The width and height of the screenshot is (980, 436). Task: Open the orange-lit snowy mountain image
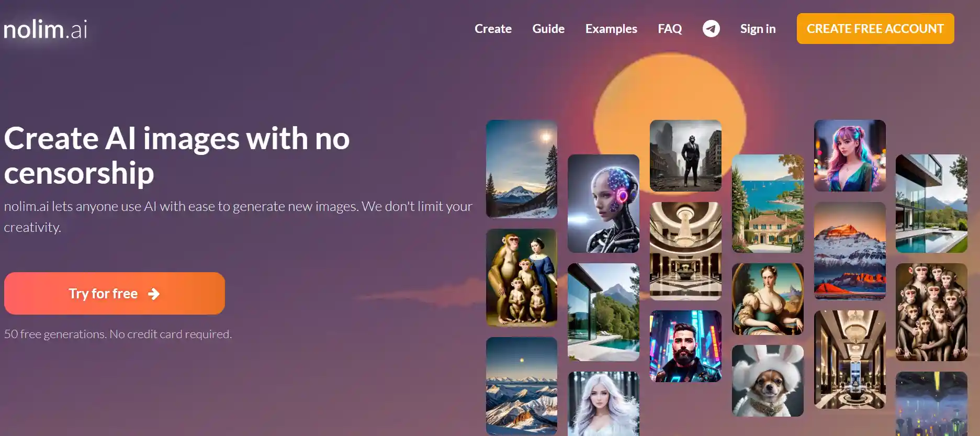850,251
